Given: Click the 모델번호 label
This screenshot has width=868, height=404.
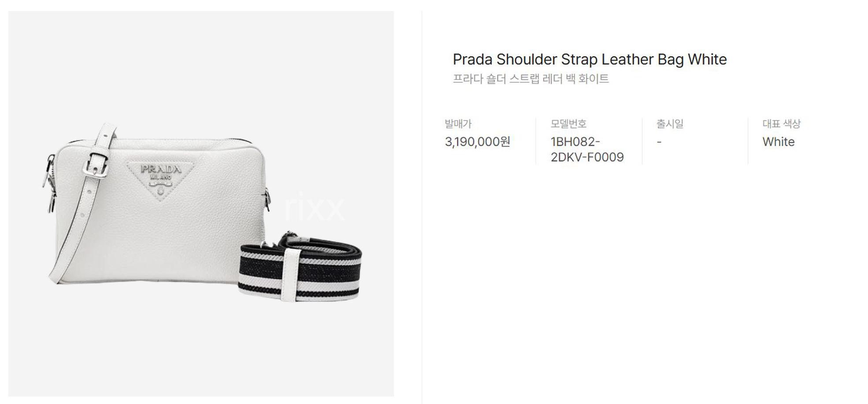Looking at the screenshot, I should tap(568, 124).
